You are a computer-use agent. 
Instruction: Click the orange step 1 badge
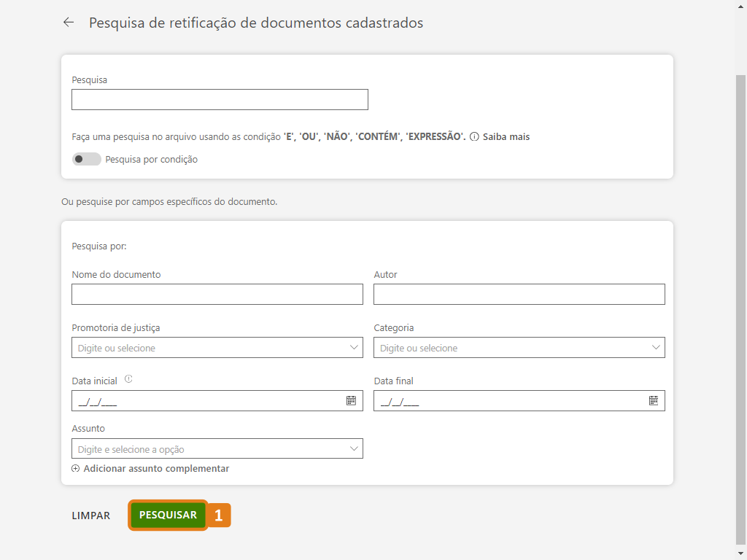pyautogui.click(x=219, y=516)
